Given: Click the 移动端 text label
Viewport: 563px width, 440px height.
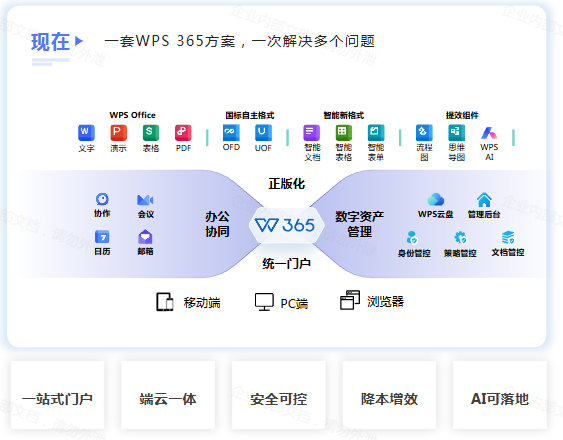Looking at the screenshot, I should (202, 303).
